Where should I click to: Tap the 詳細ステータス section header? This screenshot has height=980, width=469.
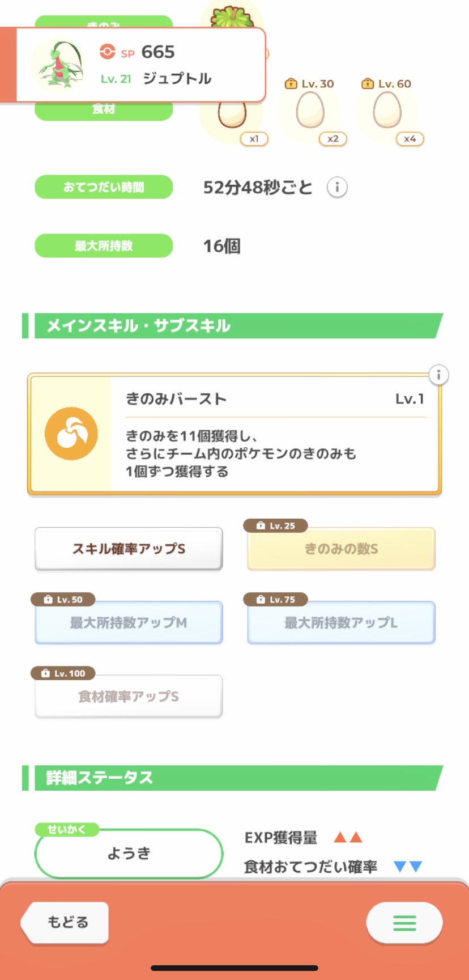click(x=232, y=778)
